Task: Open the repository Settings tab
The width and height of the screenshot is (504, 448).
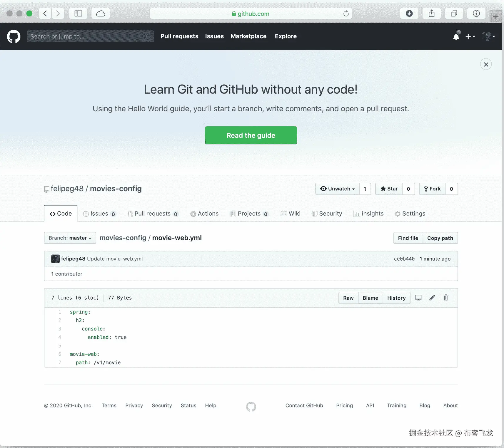Action: 410,214
